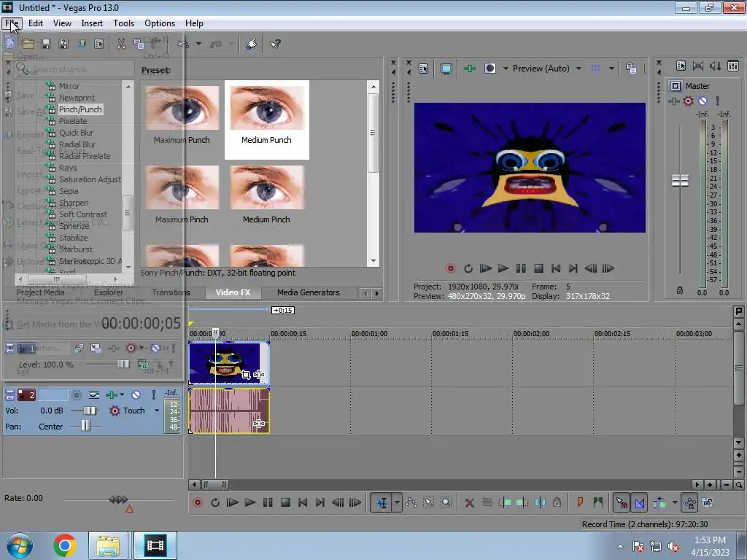Click the Save floppy toolbar icon
Screen dimensions: 747x560
46,44
